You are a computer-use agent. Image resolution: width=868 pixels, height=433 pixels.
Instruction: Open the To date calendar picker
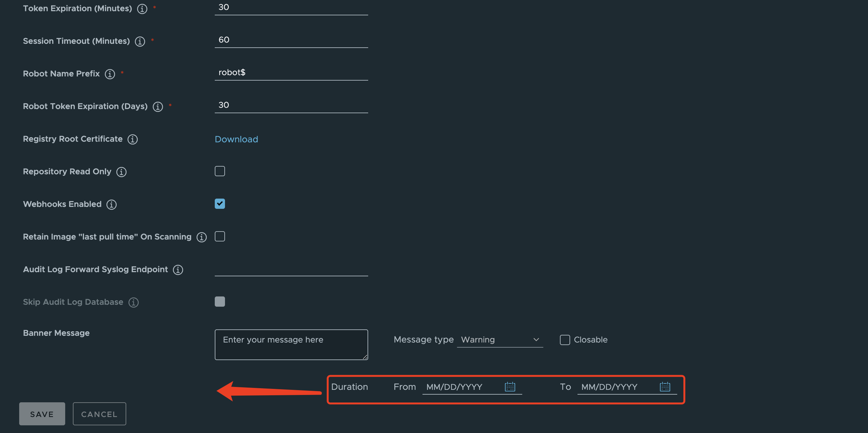coord(664,386)
